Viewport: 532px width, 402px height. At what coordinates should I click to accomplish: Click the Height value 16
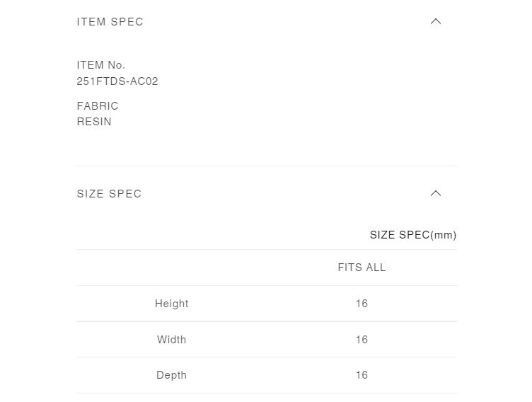coord(362,304)
